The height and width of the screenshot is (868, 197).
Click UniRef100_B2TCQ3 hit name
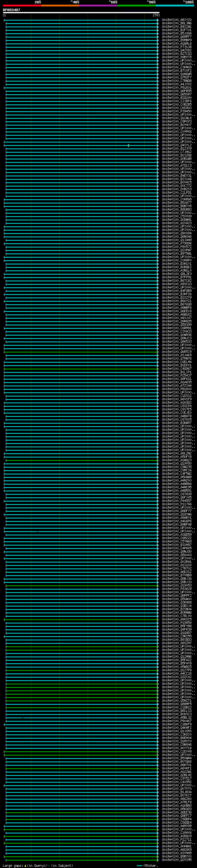[177, 54]
